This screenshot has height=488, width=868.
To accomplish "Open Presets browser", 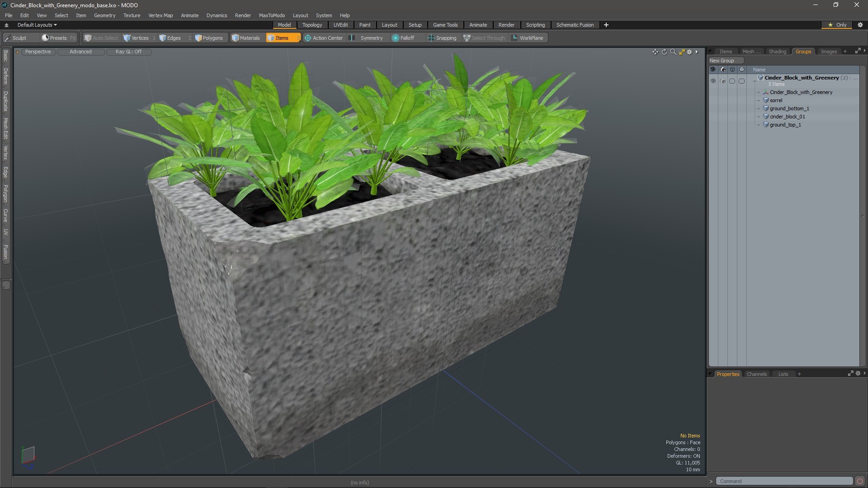I will [58, 38].
